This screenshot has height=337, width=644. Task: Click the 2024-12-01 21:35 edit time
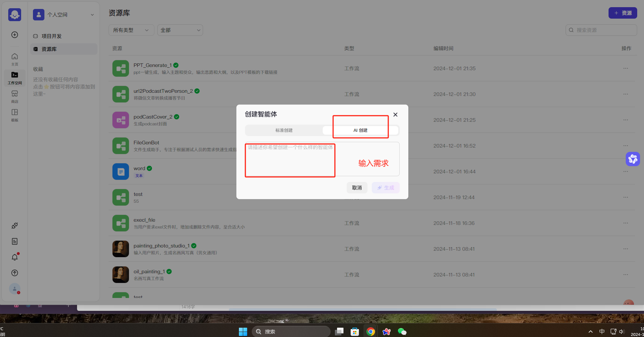point(455,68)
